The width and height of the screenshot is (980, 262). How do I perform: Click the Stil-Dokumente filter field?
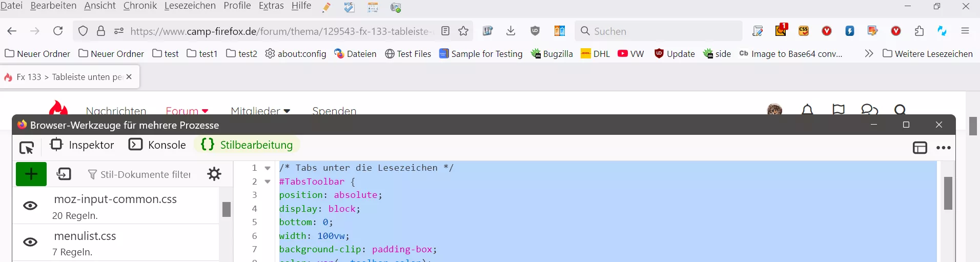139,174
